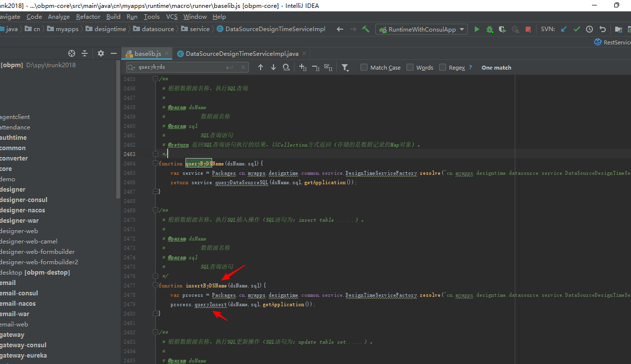Viewport: 631px width, 364px height.
Task: Update project via SVN blue arrow icon
Action: (x=564, y=29)
